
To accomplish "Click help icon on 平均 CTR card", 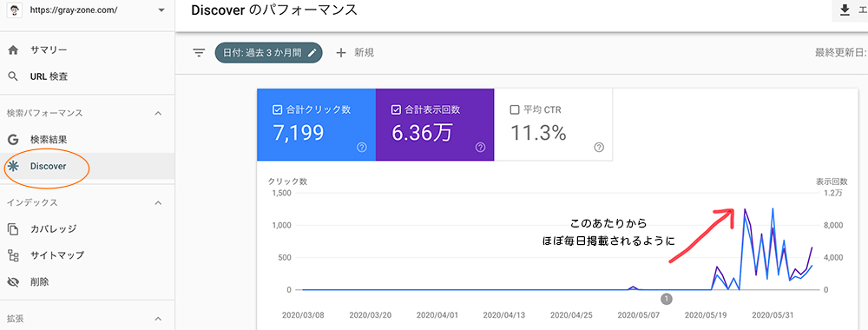I will click(x=599, y=148).
